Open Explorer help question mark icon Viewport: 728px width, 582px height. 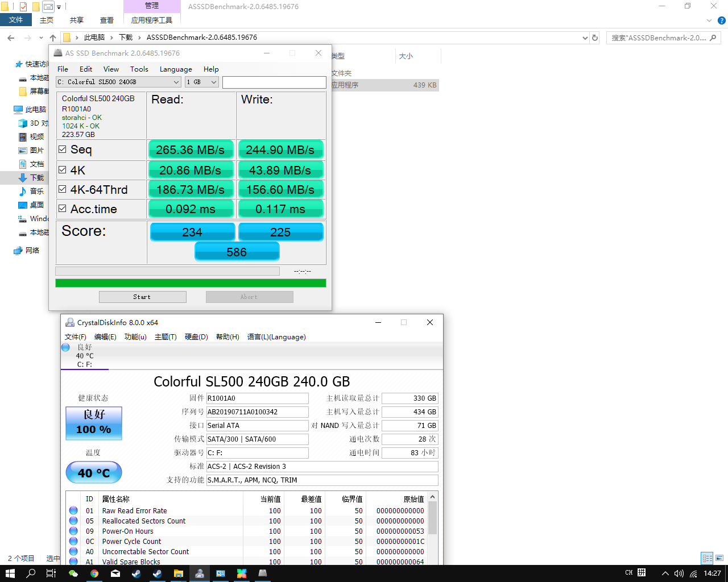pos(721,20)
